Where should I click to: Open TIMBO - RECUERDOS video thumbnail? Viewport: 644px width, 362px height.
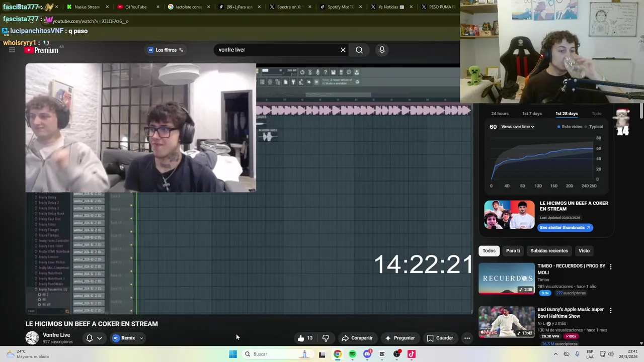507,278
